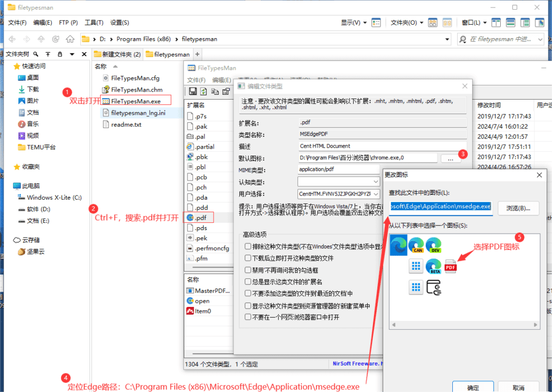Open the 用户选择 dropdown

[x=376, y=194]
